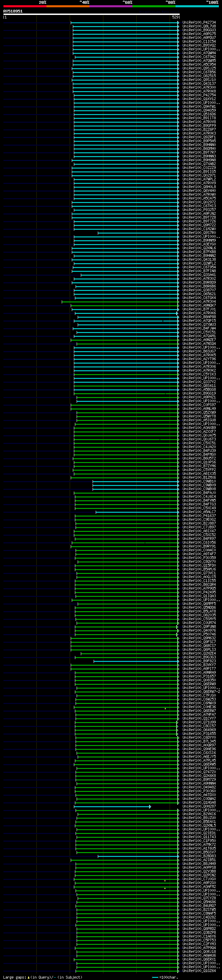The height and width of the screenshot is (980, 222).
Task: Open hit UniRef100_B2J887
Action: click(199, 524)
